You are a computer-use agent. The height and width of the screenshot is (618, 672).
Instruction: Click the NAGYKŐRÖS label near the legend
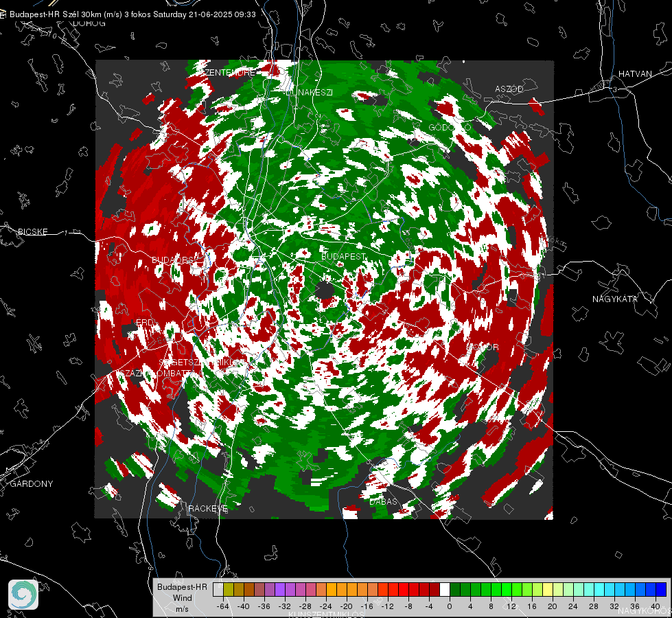[x=645, y=610]
